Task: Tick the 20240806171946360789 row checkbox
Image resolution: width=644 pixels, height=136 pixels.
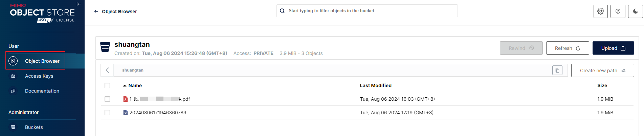Action: (107, 113)
